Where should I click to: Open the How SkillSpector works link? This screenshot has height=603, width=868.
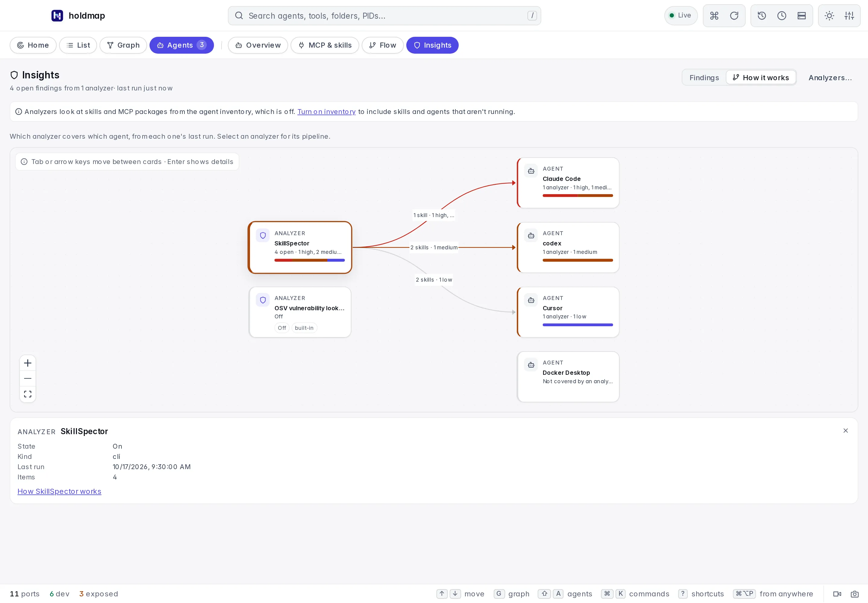tap(59, 491)
